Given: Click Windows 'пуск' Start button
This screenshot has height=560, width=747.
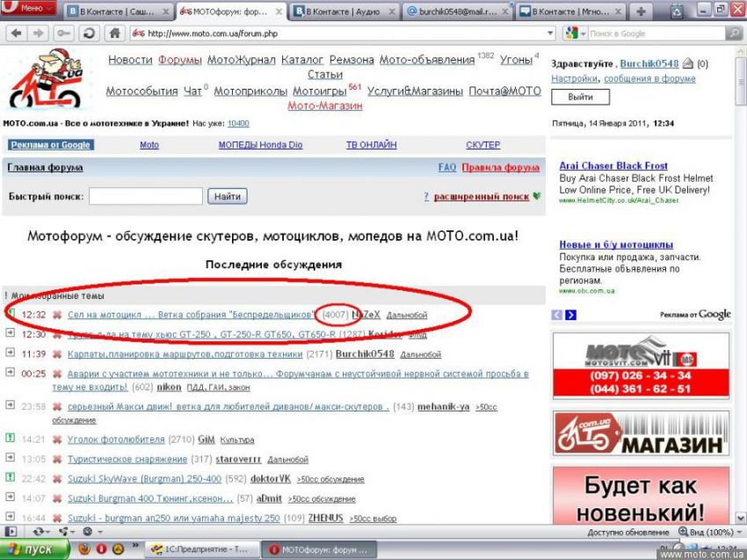Looking at the screenshot, I should (34, 549).
